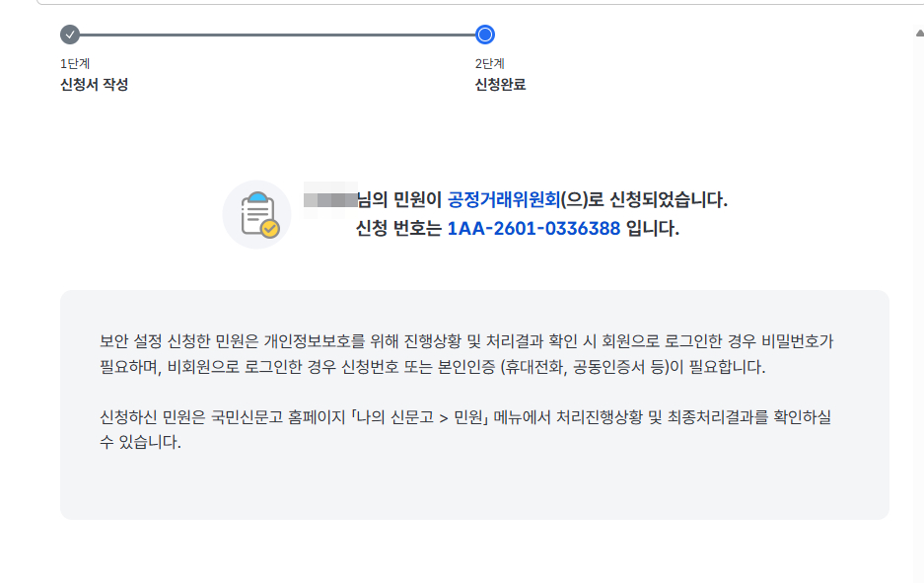Viewport: 924px width, 583px height.
Task: Click the application number 1AA-2601-0336388
Action: pos(533,228)
